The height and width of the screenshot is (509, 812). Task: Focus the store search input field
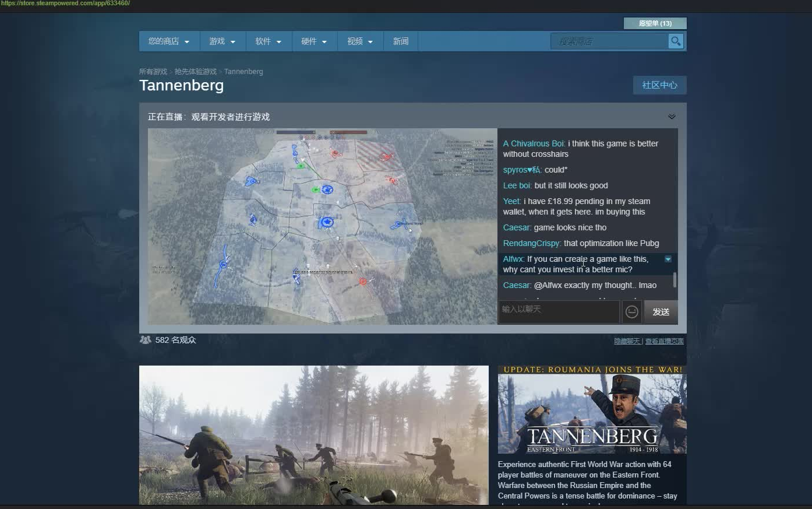(x=609, y=41)
